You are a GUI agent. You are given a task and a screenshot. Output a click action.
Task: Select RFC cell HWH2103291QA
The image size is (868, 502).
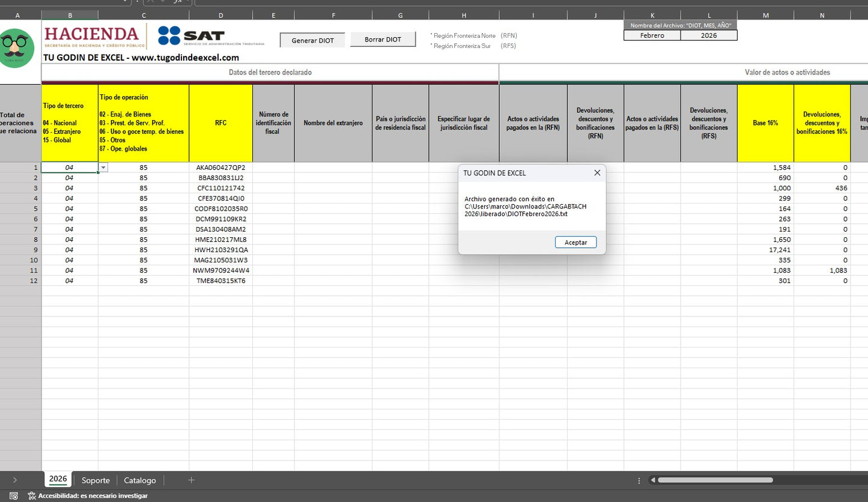(220, 250)
